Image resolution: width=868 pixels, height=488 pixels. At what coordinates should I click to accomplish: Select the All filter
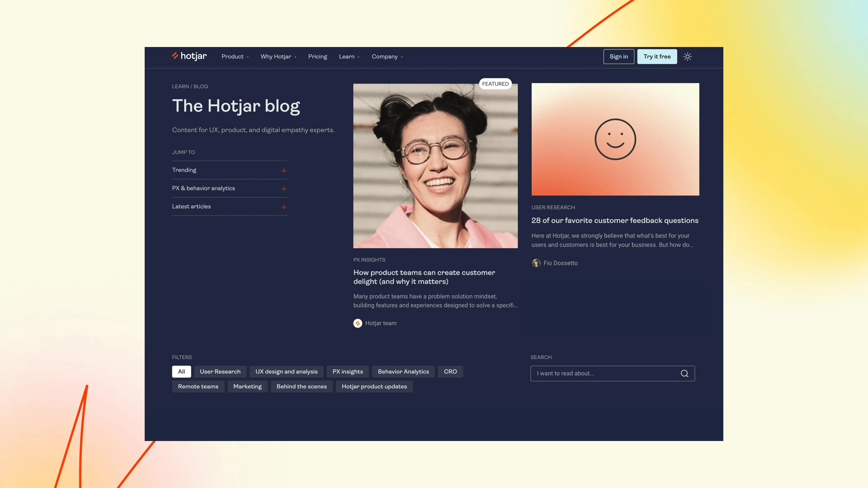(181, 371)
